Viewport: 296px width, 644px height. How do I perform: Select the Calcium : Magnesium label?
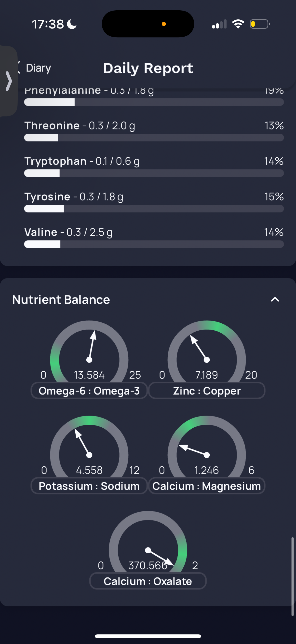click(207, 486)
